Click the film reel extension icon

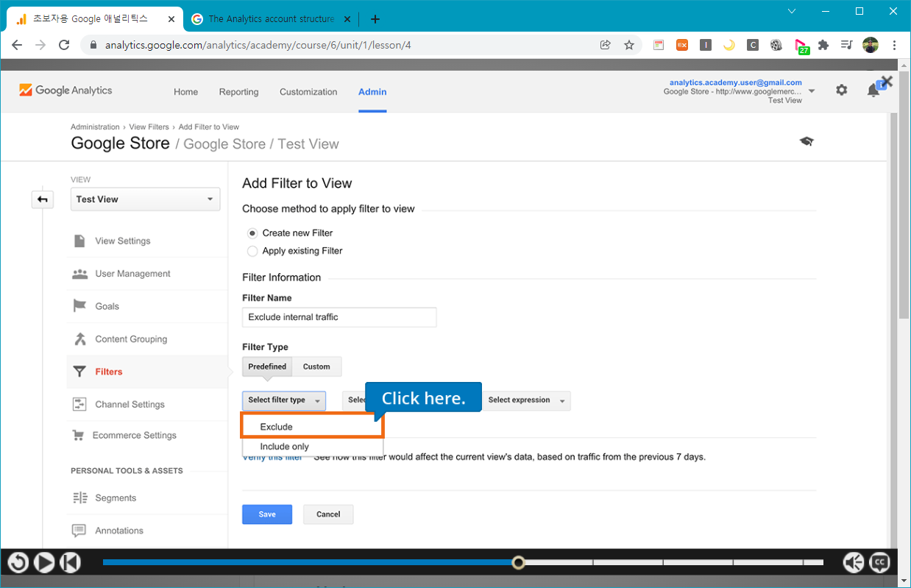[776, 45]
